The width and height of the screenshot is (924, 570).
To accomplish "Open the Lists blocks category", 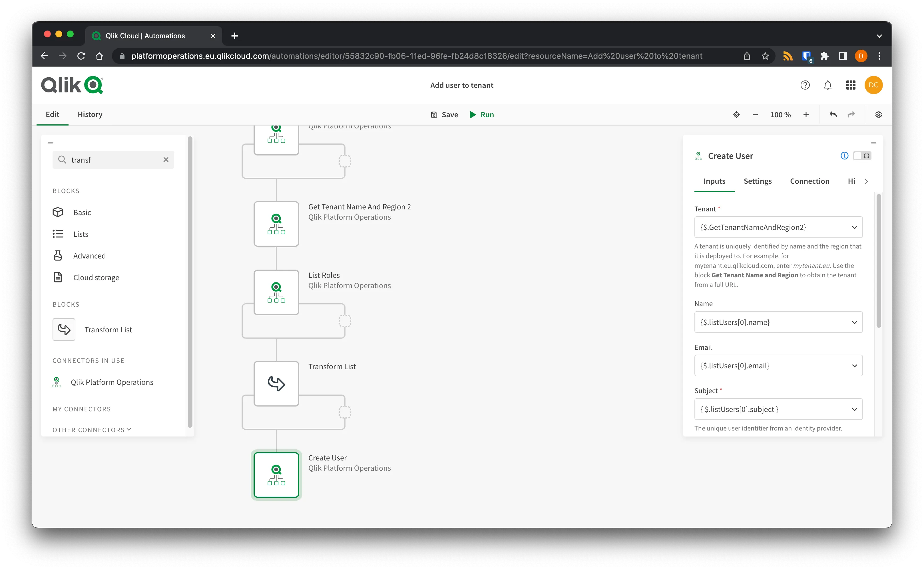I will (x=80, y=234).
